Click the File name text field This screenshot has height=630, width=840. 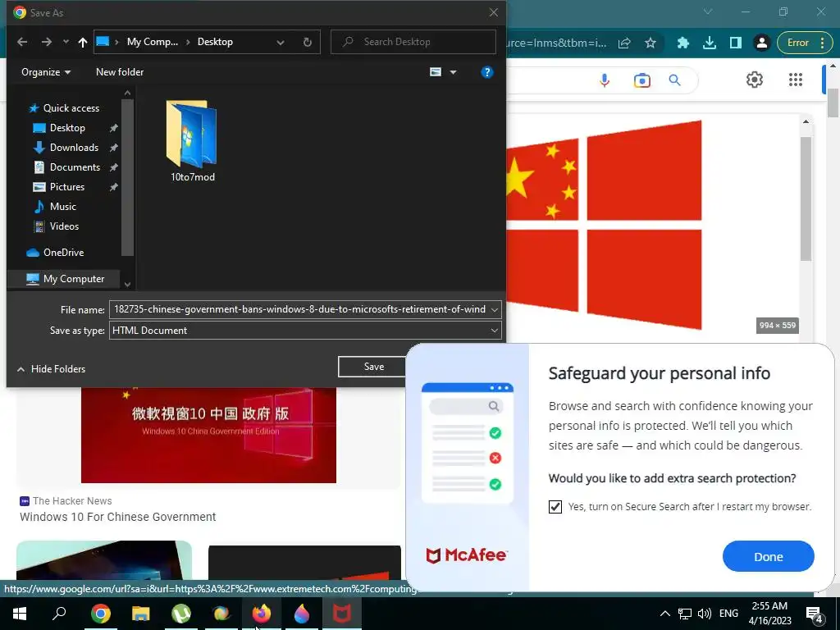[299, 309]
